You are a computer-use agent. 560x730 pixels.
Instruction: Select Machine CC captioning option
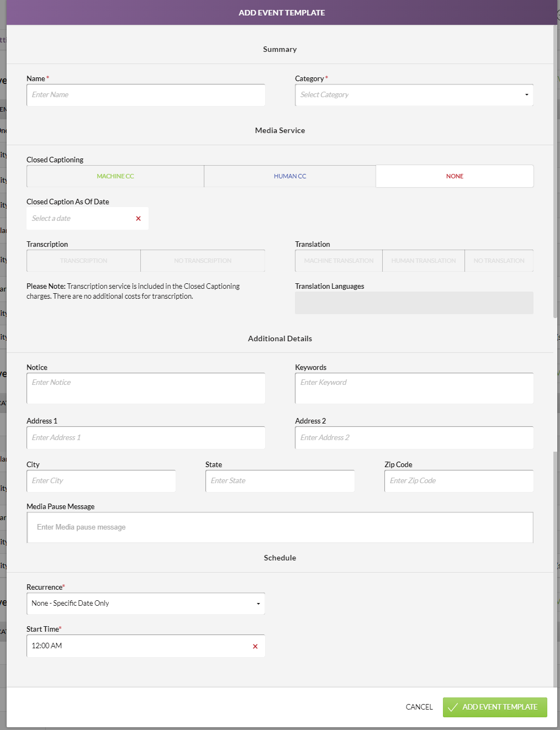115,176
